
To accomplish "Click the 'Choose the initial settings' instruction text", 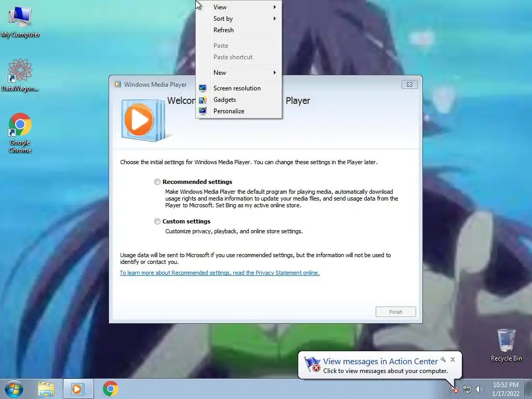I will tap(249, 162).
